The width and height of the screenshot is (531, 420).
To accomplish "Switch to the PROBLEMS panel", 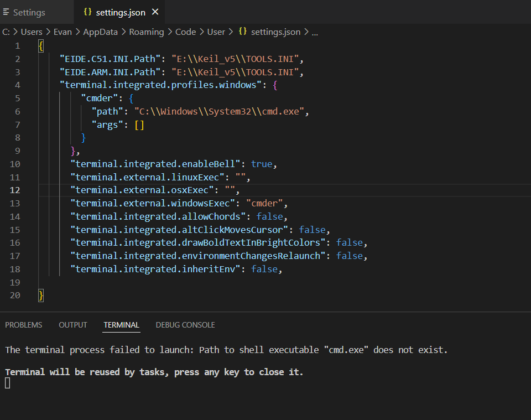I will pos(23,325).
